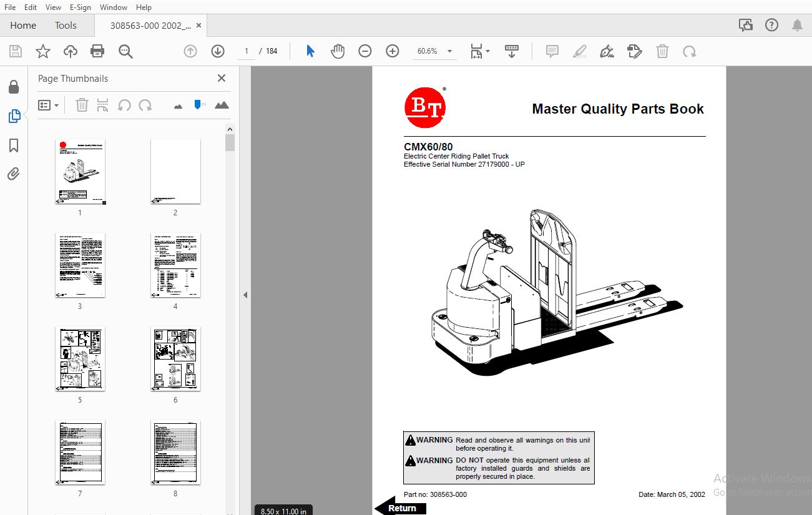Select page 8 thumbnail

[x=175, y=453]
